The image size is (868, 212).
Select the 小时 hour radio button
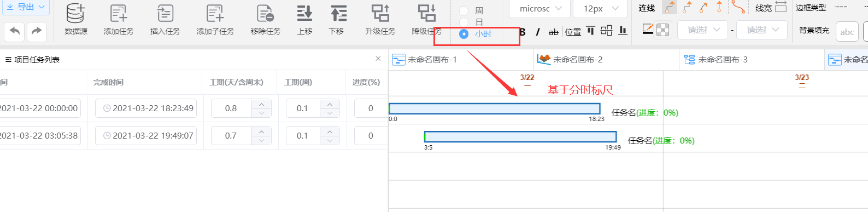pyautogui.click(x=464, y=34)
